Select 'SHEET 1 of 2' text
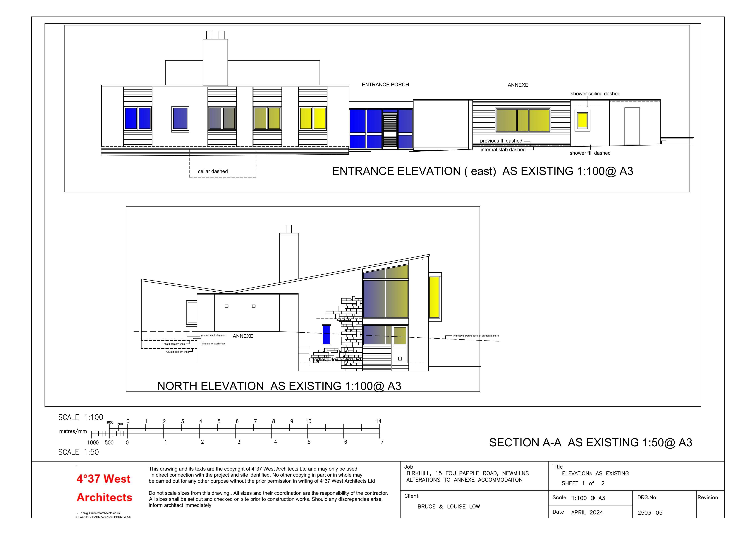The height and width of the screenshot is (535, 756). (x=583, y=484)
